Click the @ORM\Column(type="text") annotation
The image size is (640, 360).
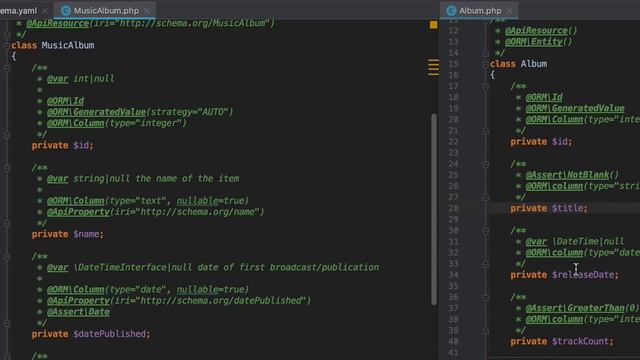point(148,201)
